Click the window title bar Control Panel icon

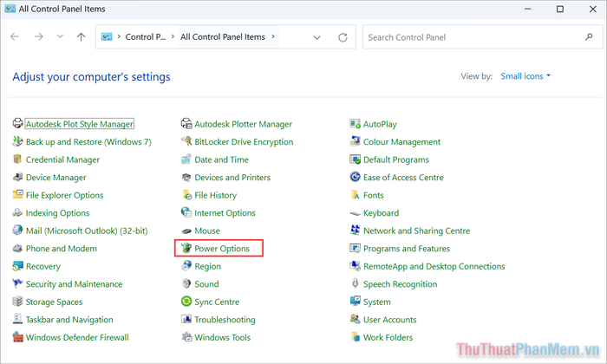click(10, 9)
